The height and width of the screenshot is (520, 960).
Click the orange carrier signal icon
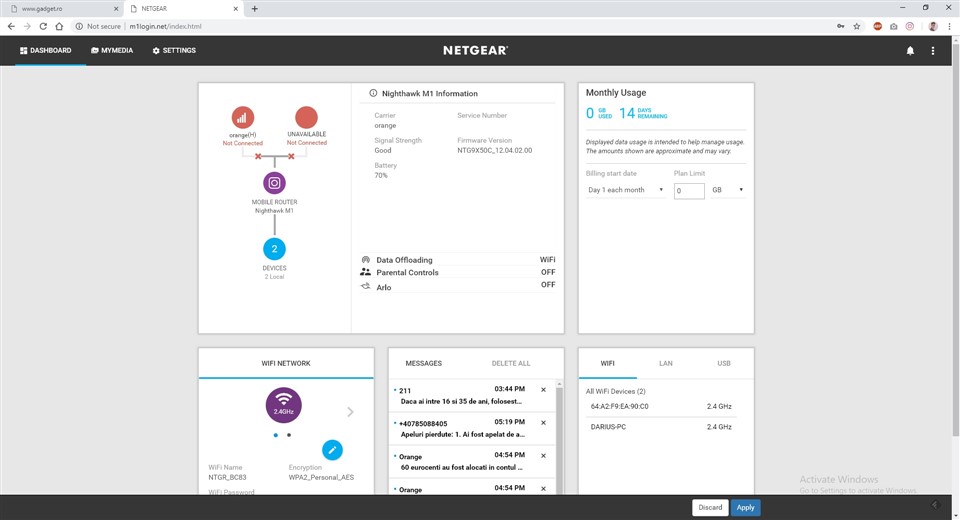[x=242, y=117]
